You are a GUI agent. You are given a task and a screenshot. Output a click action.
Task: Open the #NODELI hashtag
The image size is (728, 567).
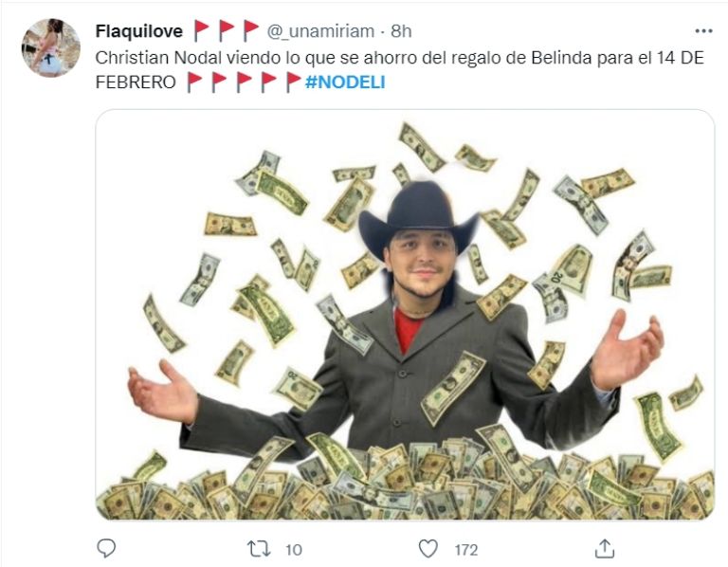pos(345,82)
